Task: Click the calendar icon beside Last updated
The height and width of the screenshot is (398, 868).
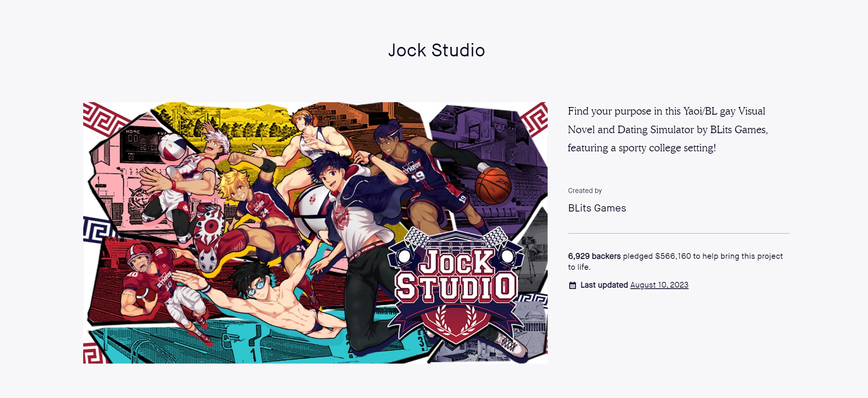Action: (573, 285)
